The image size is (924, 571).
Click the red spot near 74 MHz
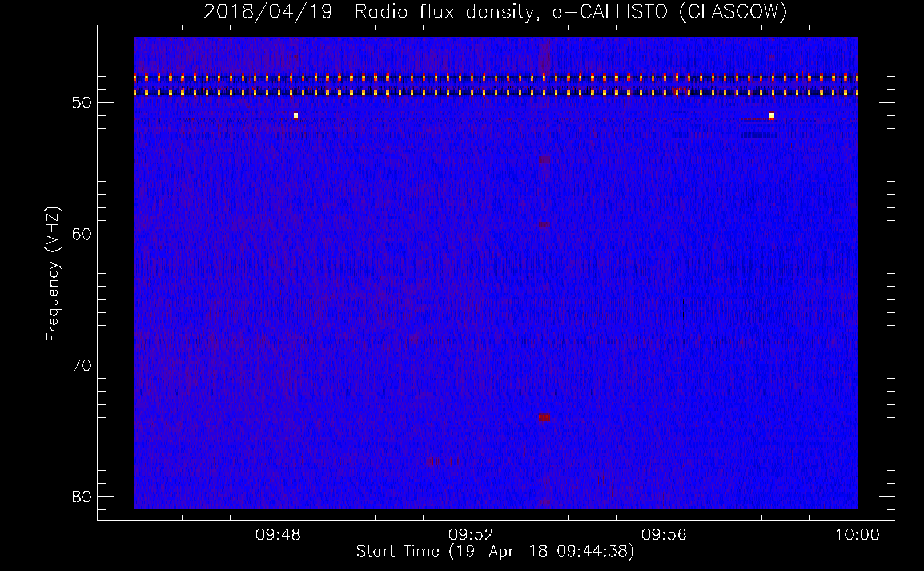click(544, 418)
